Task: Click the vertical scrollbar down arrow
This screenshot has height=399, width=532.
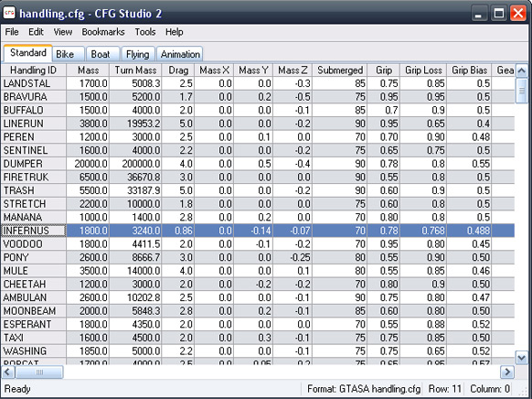Action: 521,358
